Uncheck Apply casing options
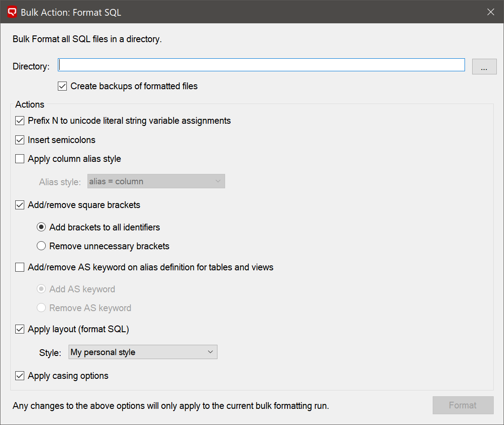This screenshot has height=425, width=504. point(20,376)
